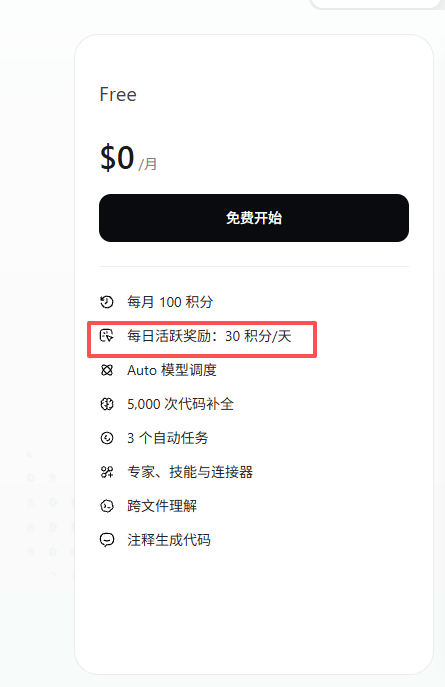This screenshot has width=445, height=687.
Task: Click the /月 billing period label
Action: [148, 164]
